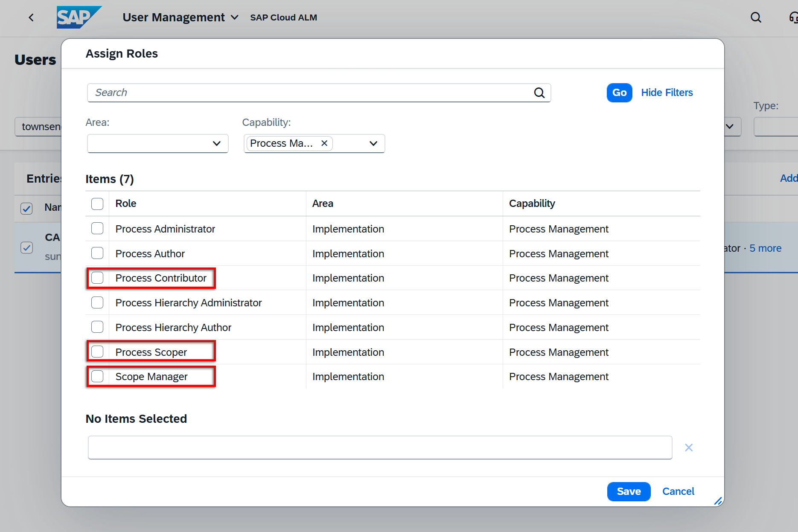Select the Process Administrator text
798x532 pixels.
click(165, 229)
